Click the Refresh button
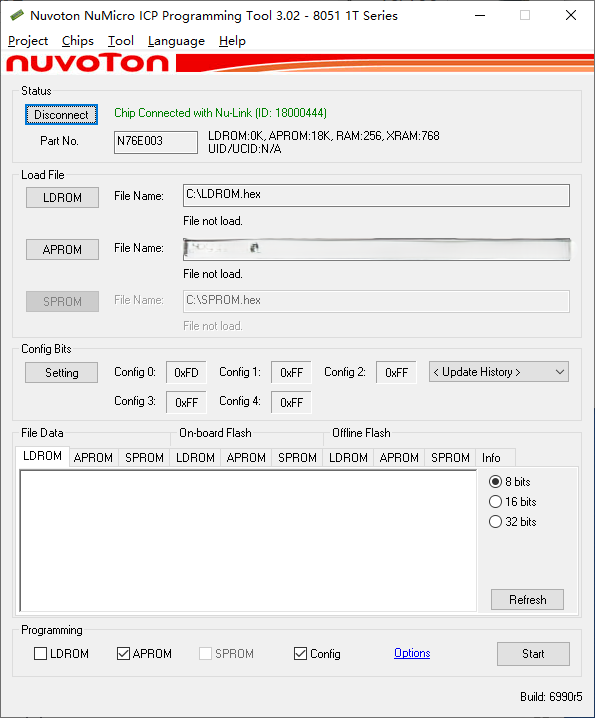Screen dimensions: 595x718 coord(527,599)
